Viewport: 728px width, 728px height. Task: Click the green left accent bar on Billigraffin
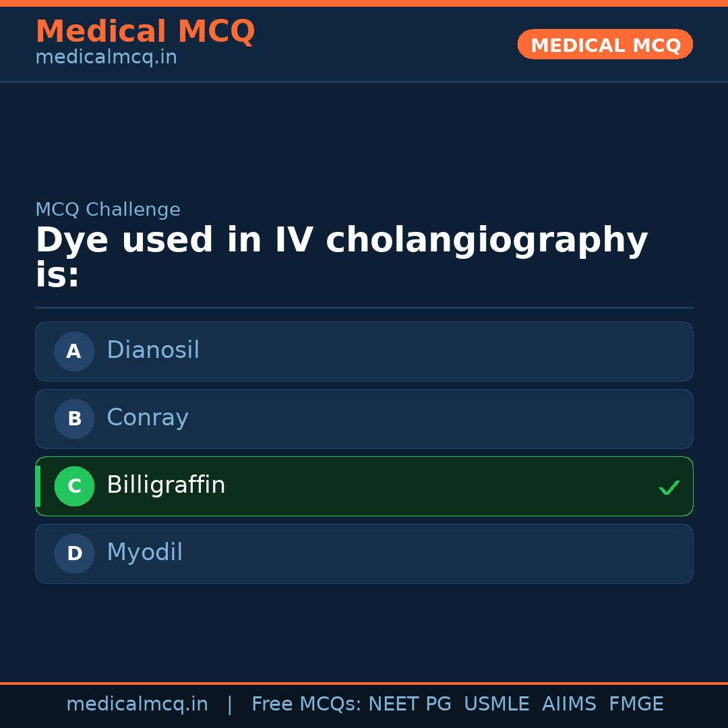click(37, 486)
